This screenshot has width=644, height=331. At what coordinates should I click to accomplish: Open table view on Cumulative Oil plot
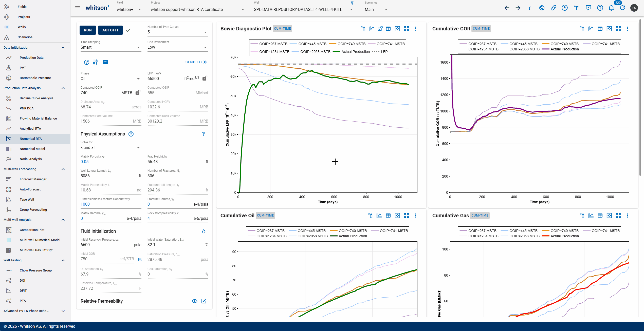[388, 216]
